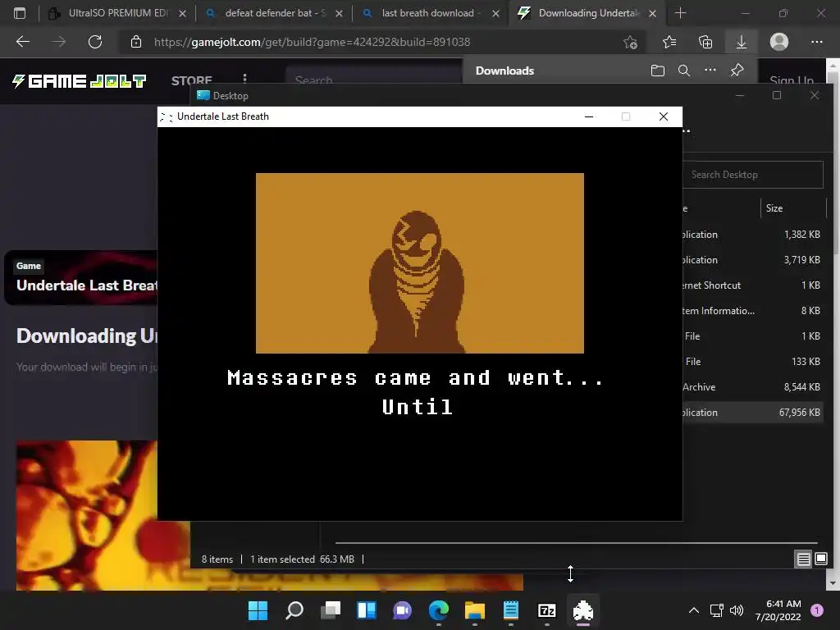This screenshot has height=630, width=840.
Task: Switch Explorer to large thumbnails view
Action: point(820,559)
